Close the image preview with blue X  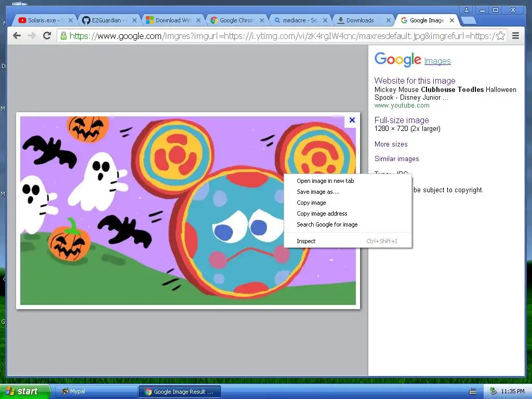pyautogui.click(x=352, y=120)
